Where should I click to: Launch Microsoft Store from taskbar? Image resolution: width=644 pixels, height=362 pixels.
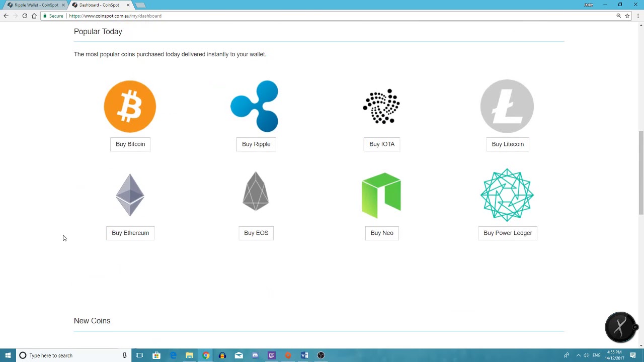coord(156,355)
